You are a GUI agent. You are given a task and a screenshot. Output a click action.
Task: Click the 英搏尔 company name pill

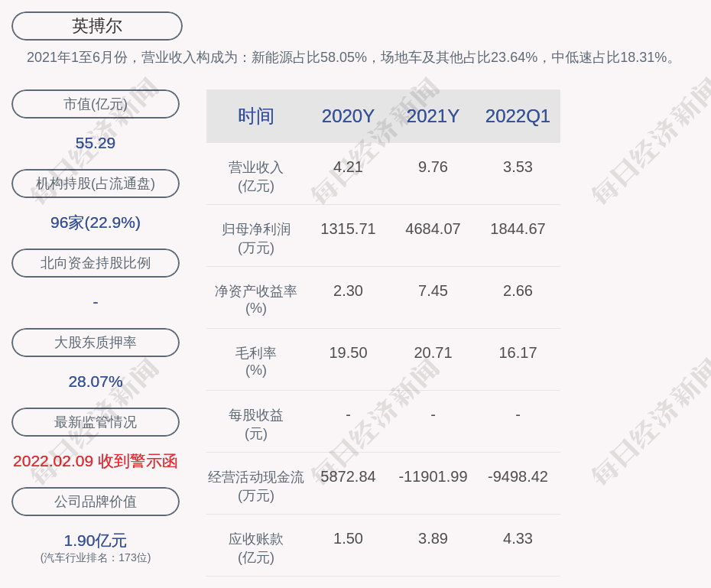97,26
